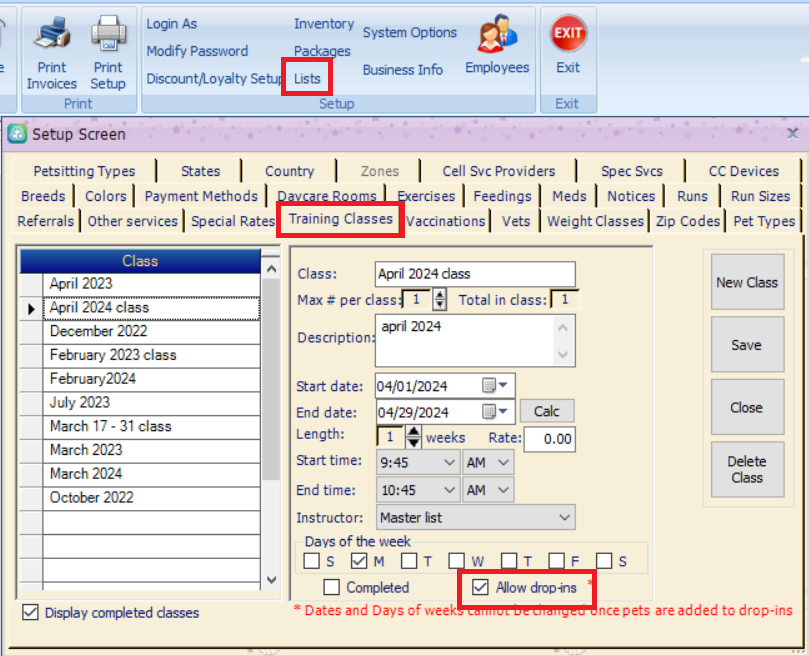Select the April 2023 class row
This screenshot has width=809, height=656.
coord(152,284)
